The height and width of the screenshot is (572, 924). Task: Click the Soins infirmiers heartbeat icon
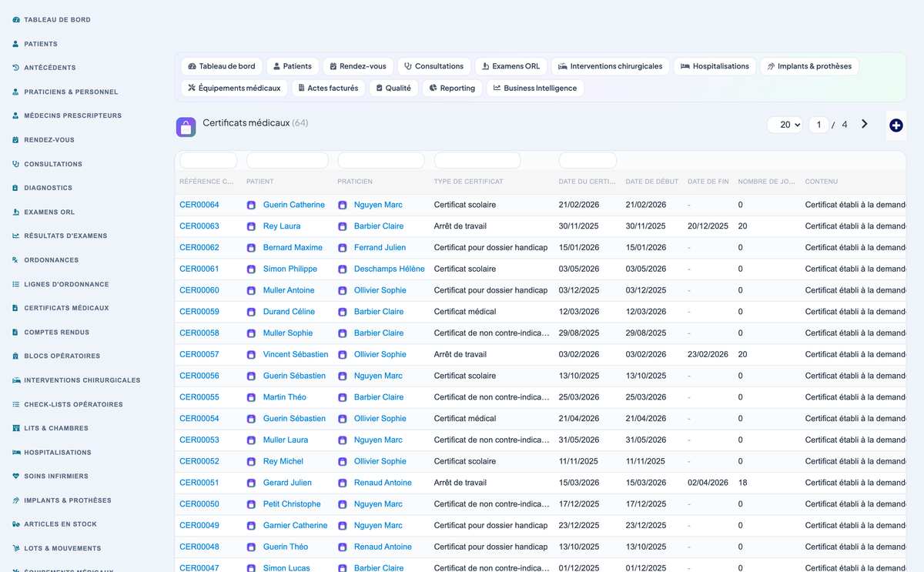tap(16, 477)
